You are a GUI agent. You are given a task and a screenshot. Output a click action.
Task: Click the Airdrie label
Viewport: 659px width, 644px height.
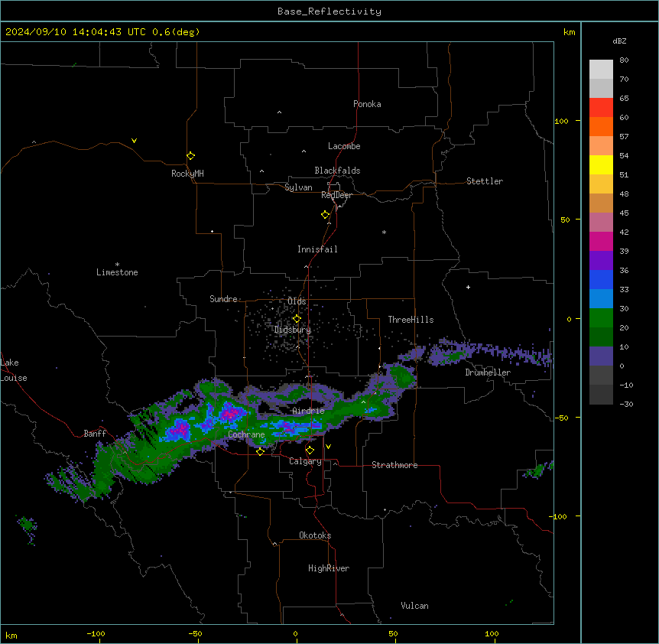pyautogui.click(x=309, y=411)
